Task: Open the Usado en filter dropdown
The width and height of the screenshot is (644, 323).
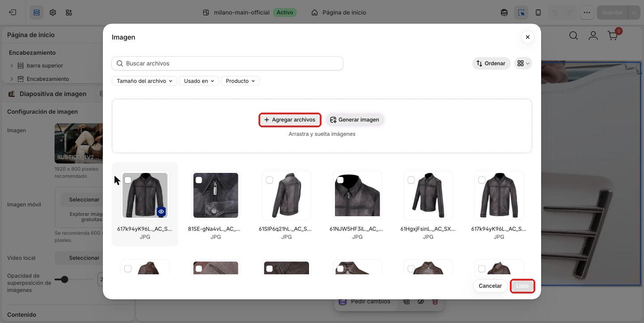Action: point(199,81)
